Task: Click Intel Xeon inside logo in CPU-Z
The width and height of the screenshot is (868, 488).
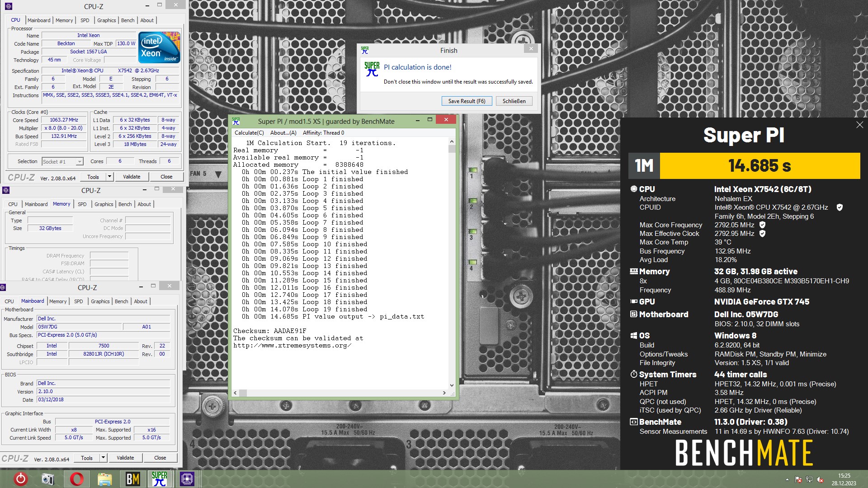Action: click(159, 47)
